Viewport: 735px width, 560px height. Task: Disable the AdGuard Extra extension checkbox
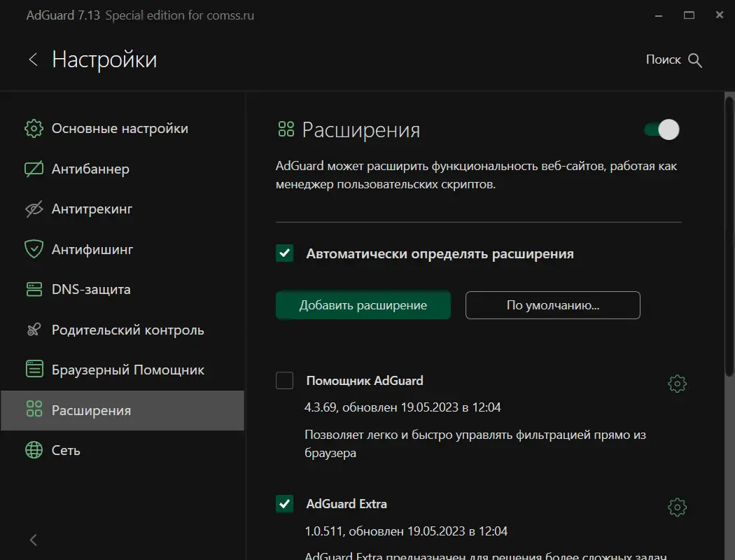(x=285, y=504)
